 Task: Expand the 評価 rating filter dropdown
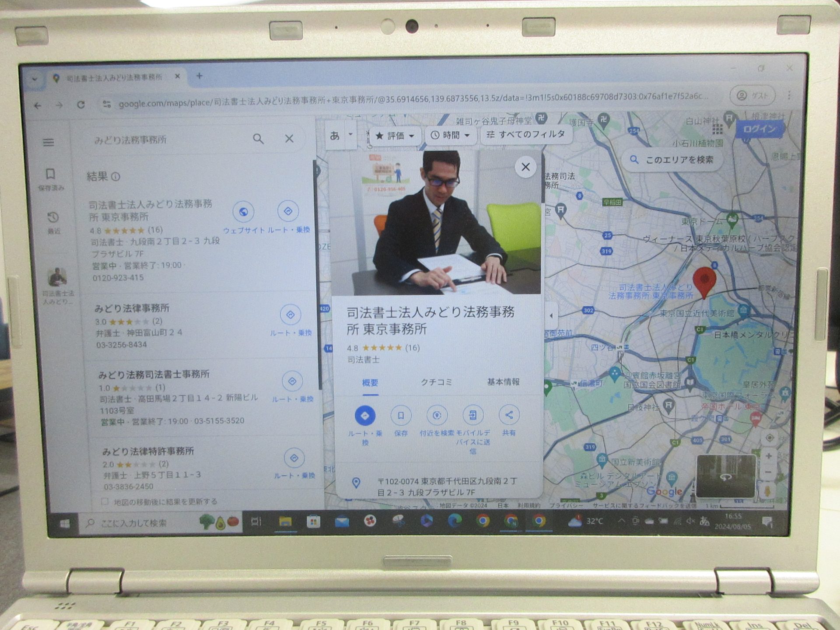point(395,136)
